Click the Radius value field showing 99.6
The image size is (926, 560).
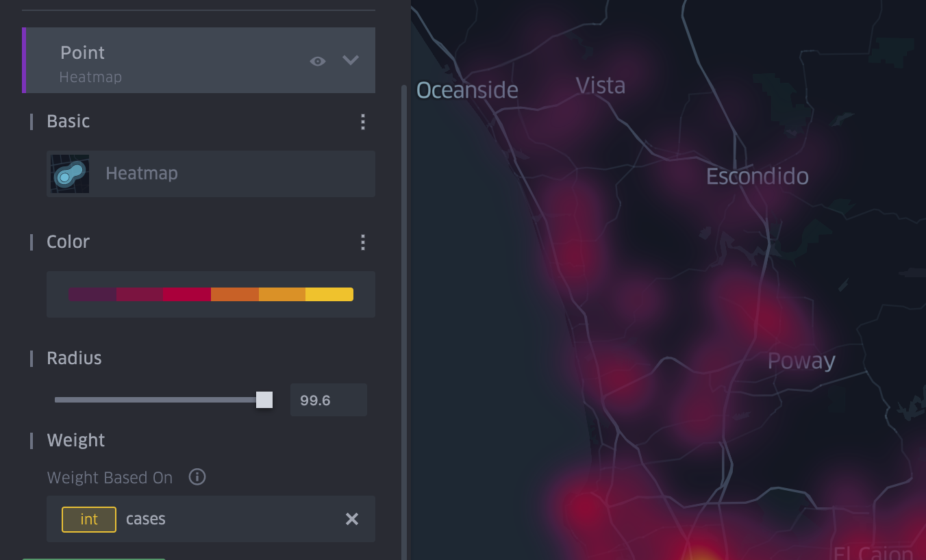[329, 400]
